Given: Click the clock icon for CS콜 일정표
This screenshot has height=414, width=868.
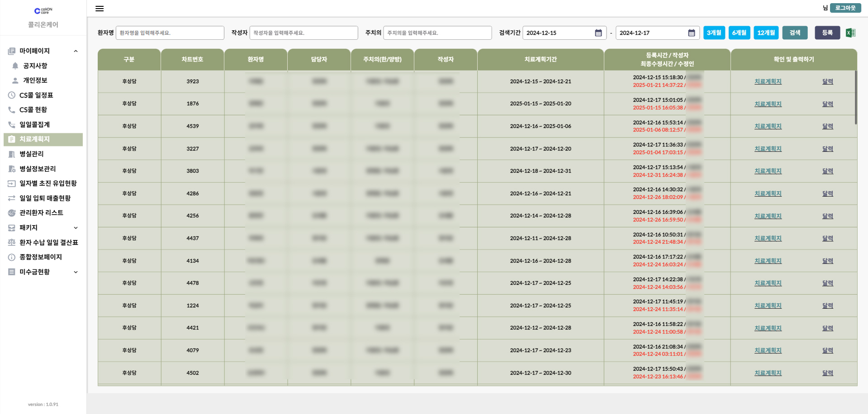Looking at the screenshot, I should tap(12, 95).
